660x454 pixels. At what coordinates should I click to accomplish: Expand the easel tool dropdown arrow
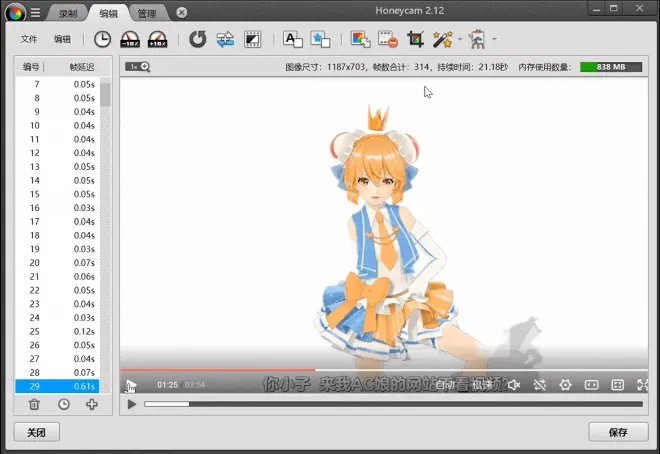494,39
